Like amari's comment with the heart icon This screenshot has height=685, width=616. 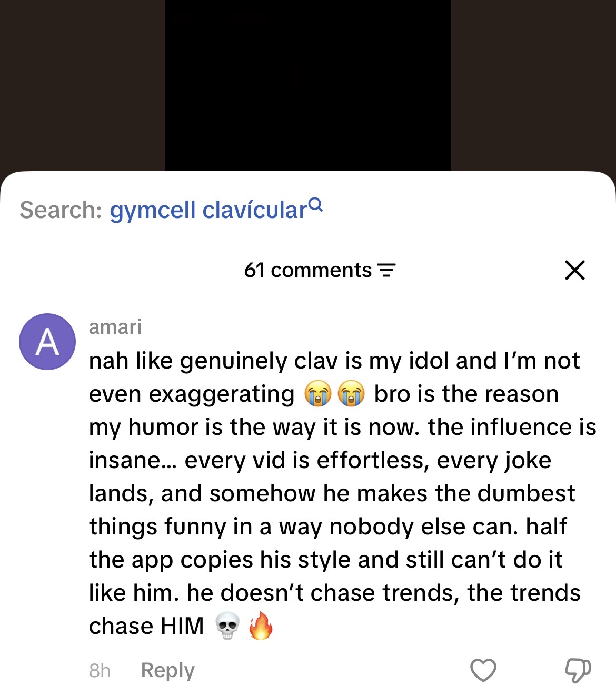[x=483, y=670]
